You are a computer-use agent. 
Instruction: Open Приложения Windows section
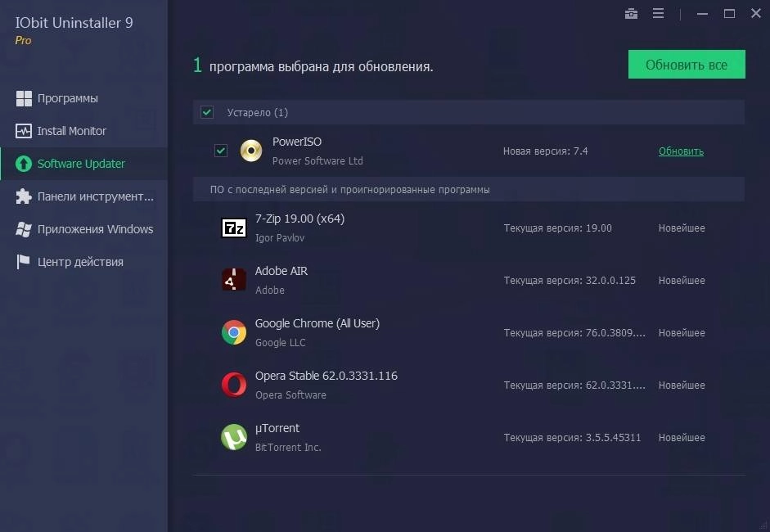point(95,229)
